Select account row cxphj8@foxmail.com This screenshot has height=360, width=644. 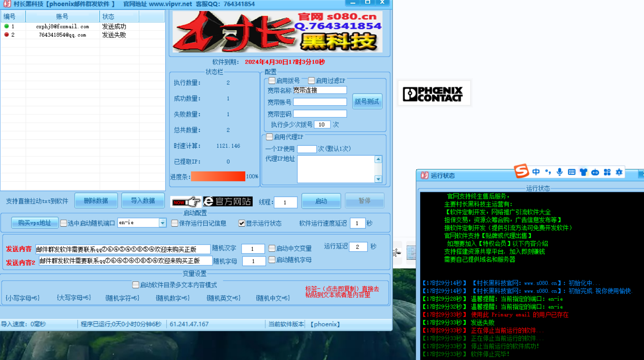(83, 26)
